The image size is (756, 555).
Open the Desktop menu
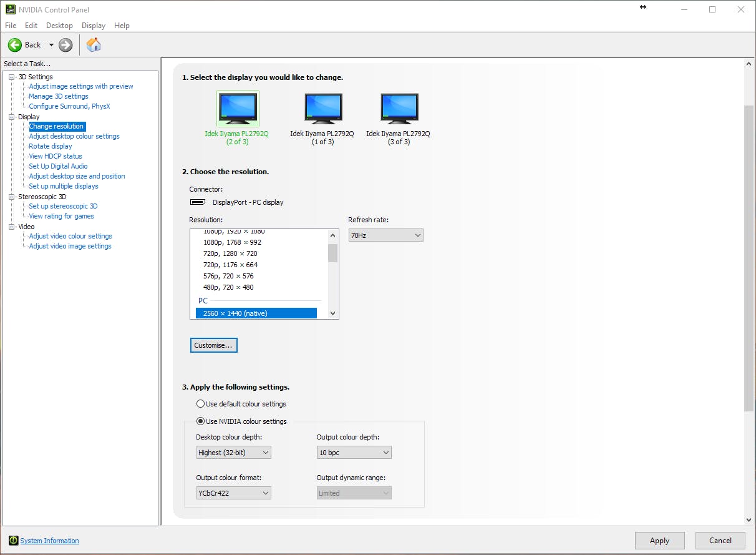tap(59, 26)
